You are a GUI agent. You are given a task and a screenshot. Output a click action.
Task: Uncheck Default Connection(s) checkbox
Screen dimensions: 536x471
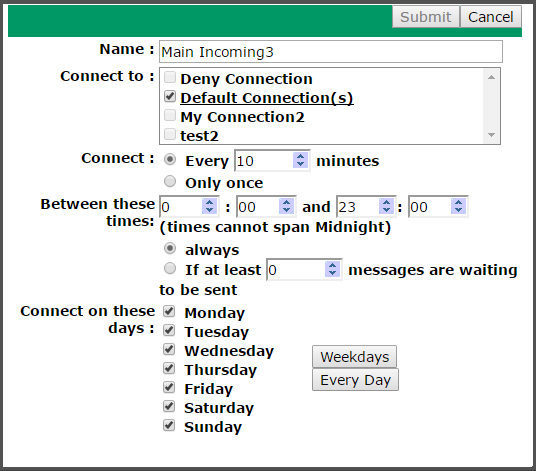170,96
